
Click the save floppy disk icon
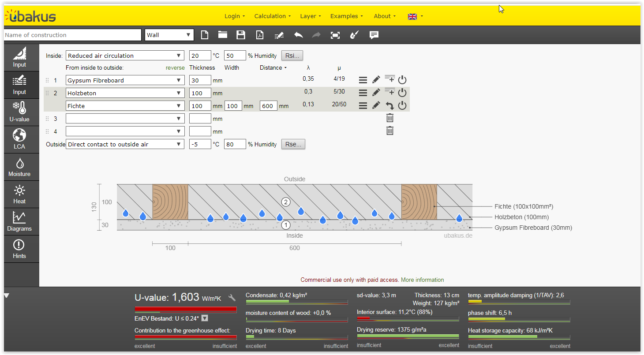click(x=241, y=35)
